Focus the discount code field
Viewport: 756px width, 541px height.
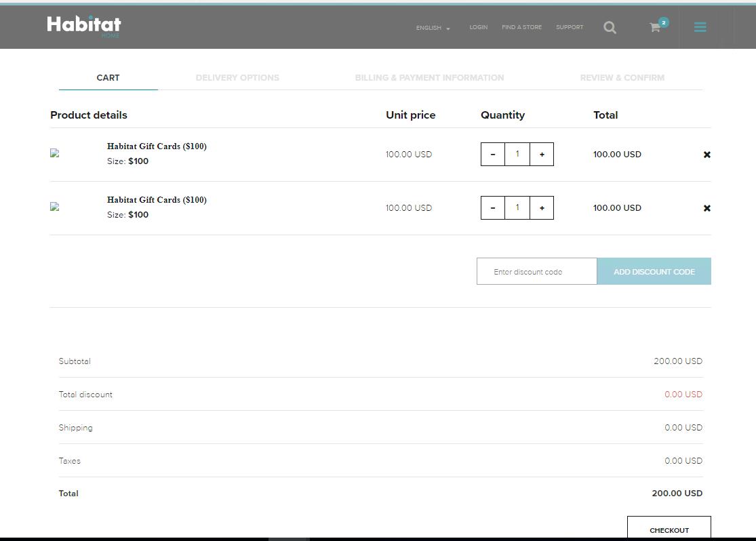pos(536,271)
